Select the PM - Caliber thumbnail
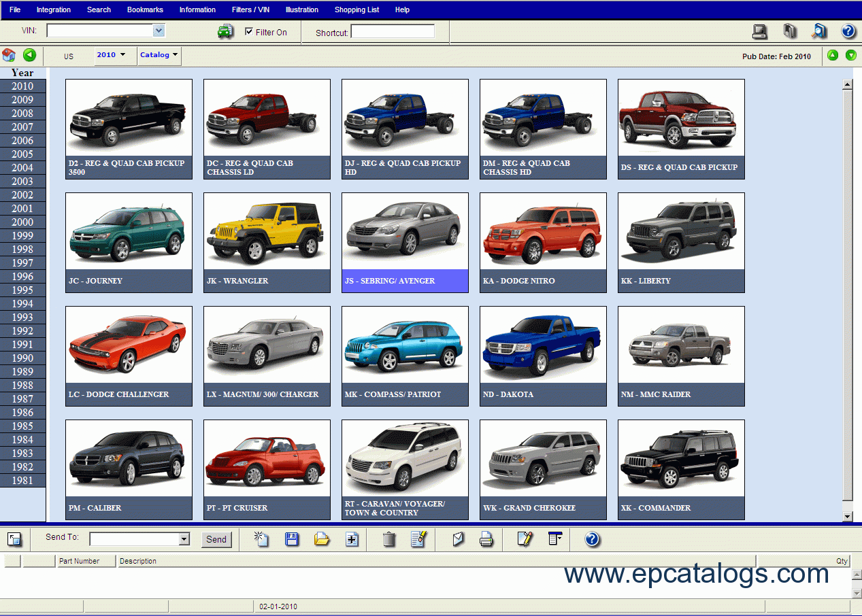 (129, 470)
